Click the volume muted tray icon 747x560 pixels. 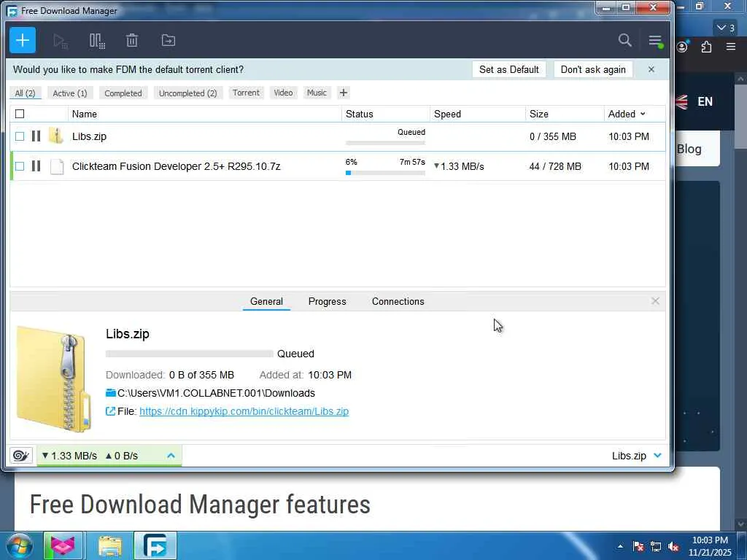pos(673,546)
